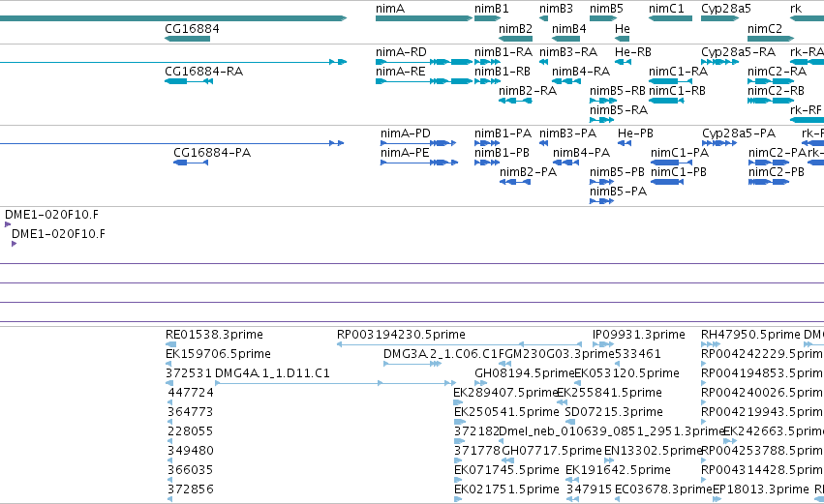Click EST EK159706.5prime
The height and width of the screenshot is (504, 824).
pyautogui.click(x=218, y=354)
